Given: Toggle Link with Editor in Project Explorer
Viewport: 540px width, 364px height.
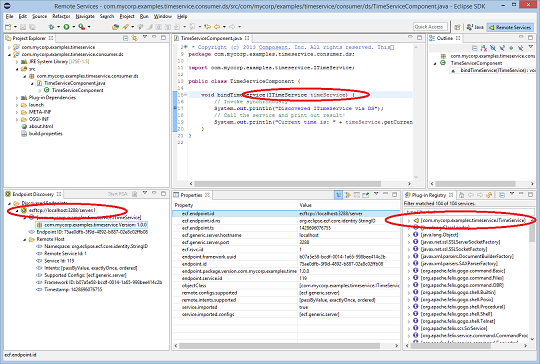Looking at the screenshot, I should (x=135, y=38).
